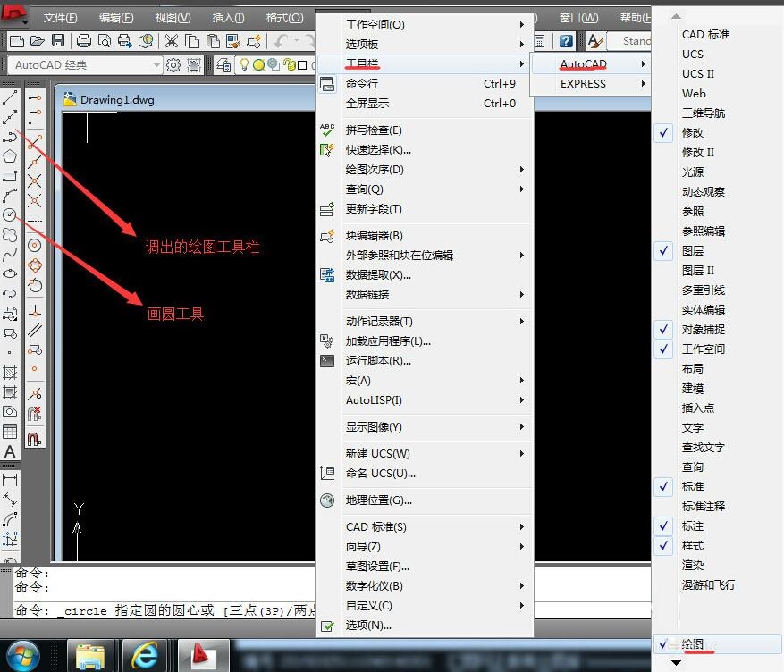Click the New drawing icon

(x=16, y=41)
